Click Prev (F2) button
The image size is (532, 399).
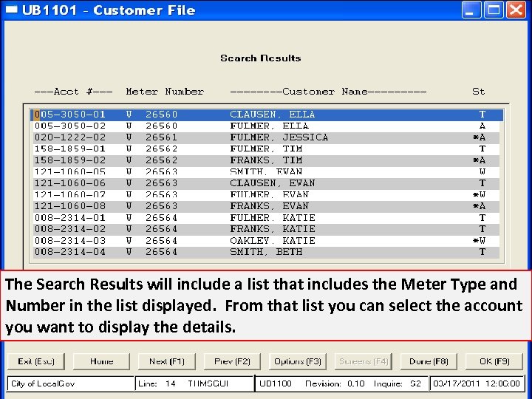pyautogui.click(x=233, y=361)
